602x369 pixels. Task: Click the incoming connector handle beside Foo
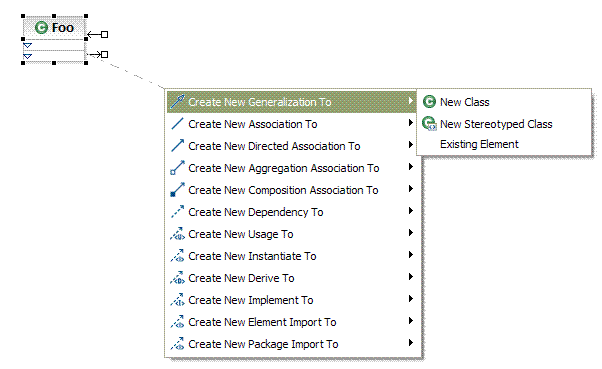(98, 35)
